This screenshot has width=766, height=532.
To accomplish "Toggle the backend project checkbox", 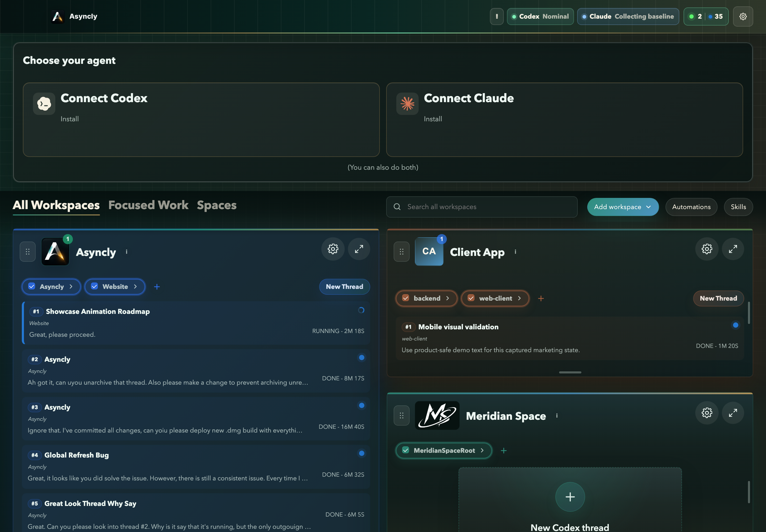I will (x=406, y=298).
